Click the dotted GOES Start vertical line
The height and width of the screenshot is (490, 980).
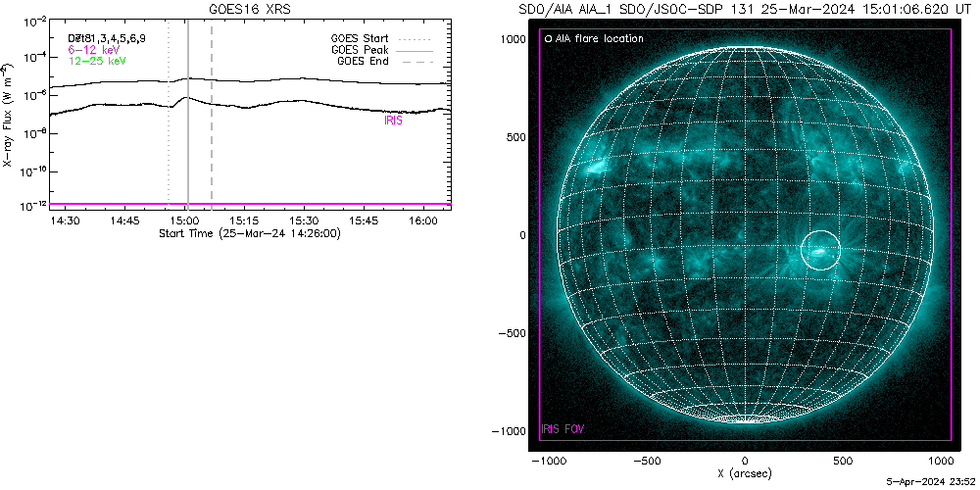(169, 113)
